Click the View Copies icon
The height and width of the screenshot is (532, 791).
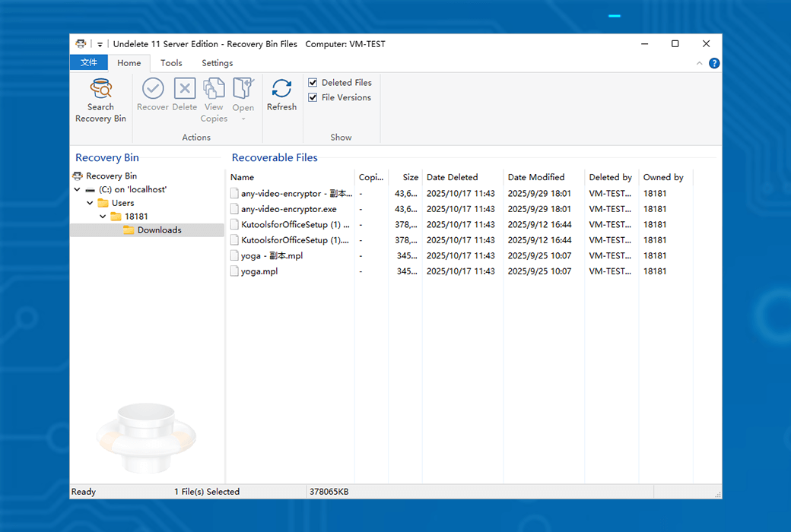(214, 89)
